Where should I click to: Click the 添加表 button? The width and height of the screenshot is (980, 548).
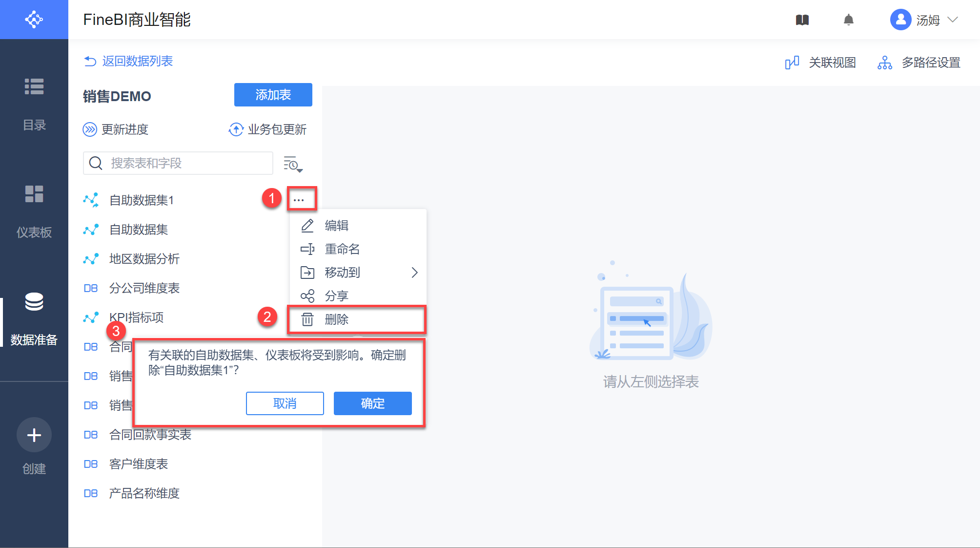[x=273, y=95]
